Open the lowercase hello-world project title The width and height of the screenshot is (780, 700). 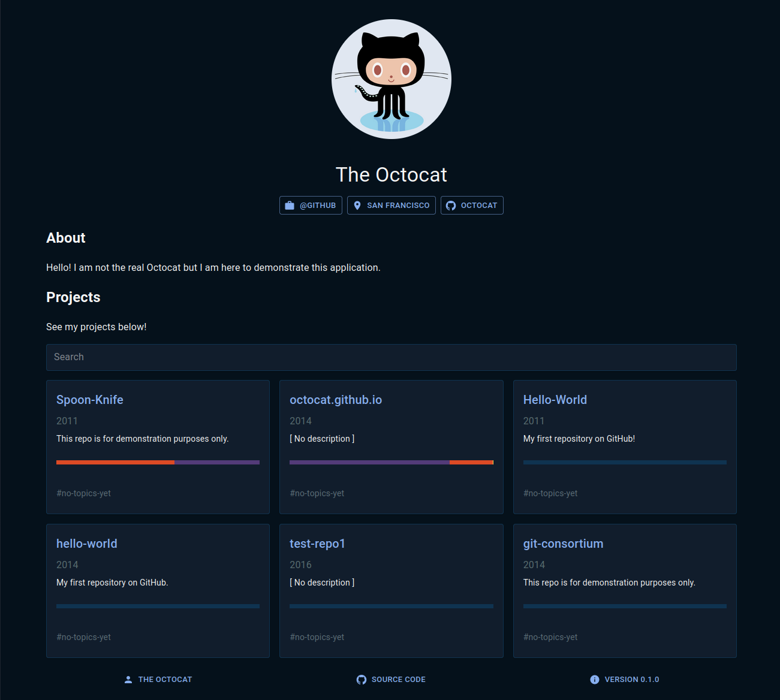pyautogui.click(x=87, y=544)
